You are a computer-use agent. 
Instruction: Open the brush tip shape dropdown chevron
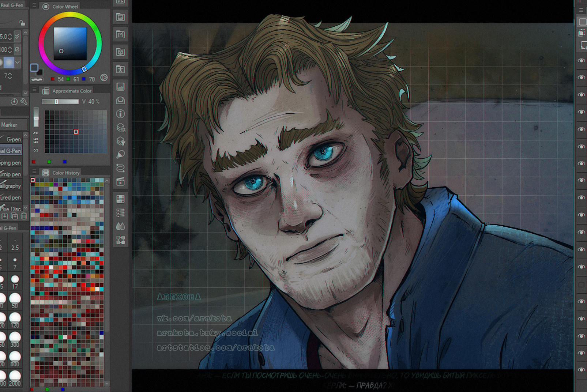coord(17,62)
